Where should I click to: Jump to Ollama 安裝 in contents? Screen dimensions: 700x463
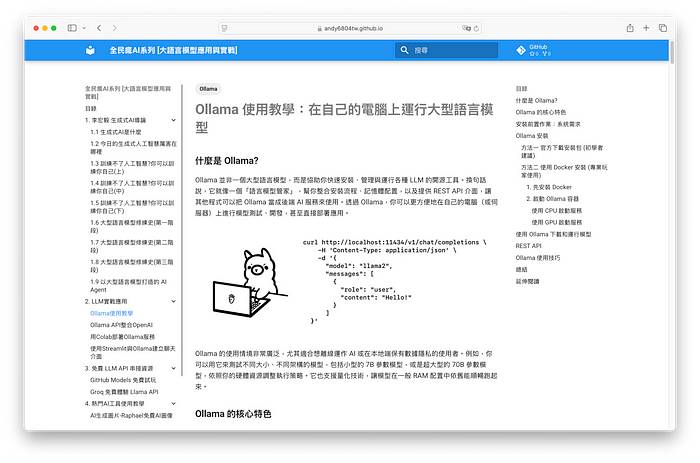point(532,136)
